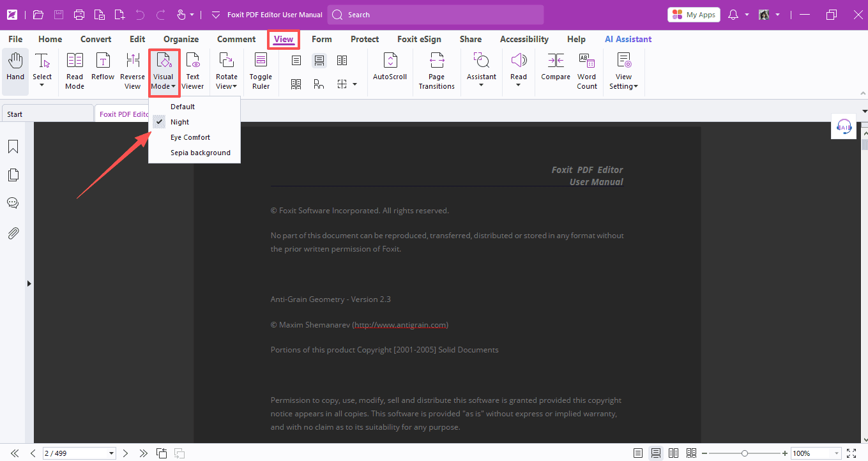Image resolution: width=868 pixels, height=461 pixels.
Task: Expand the left navigation panel arrow
Action: [29, 283]
